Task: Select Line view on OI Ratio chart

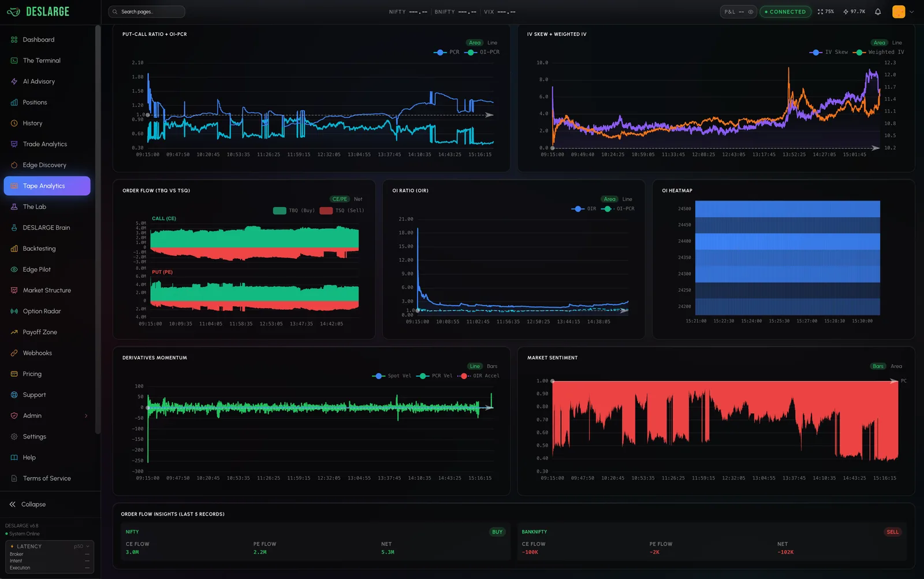Action: pyautogui.click(x=627, y=199)
